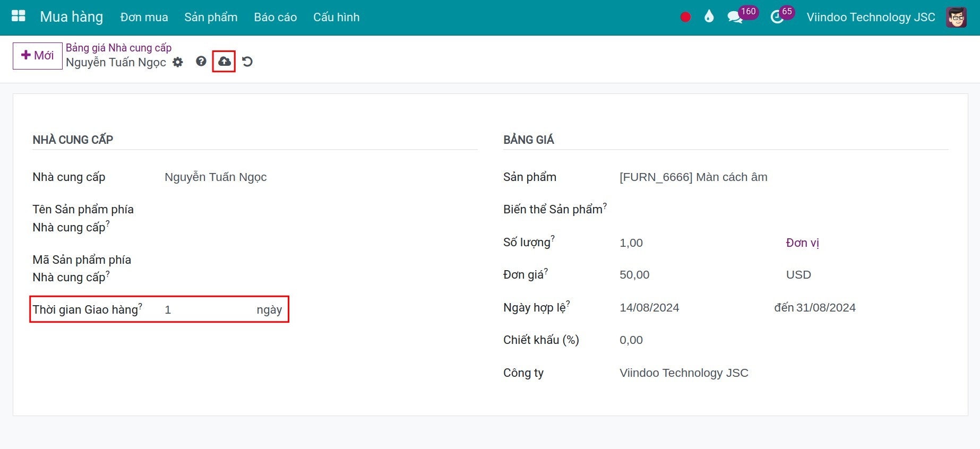Change the USD currency field
This screenshot has width=980, height=449.
click(x=798, y=275)
